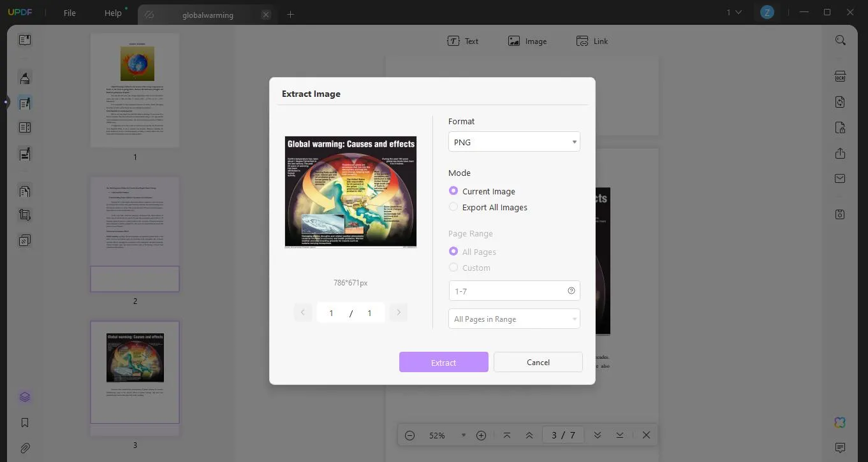Viewport: 868px width, 462px height.
Task: Open the File menu
Action: [70, 13]
